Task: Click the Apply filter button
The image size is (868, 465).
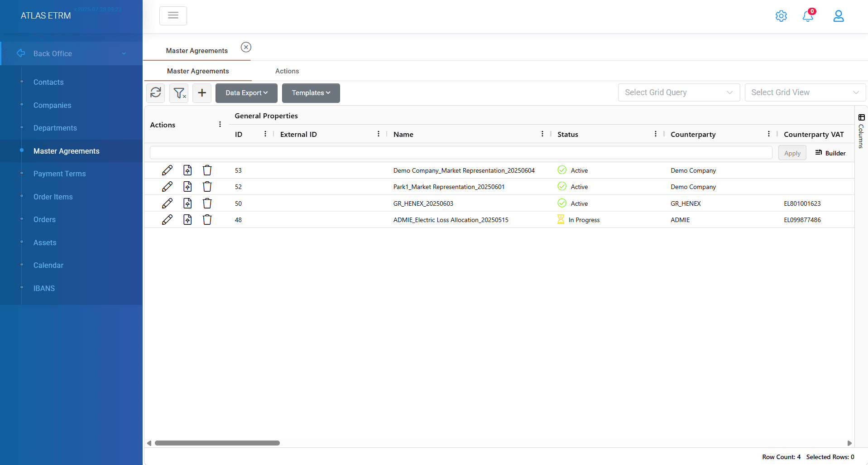Action: 792,153
